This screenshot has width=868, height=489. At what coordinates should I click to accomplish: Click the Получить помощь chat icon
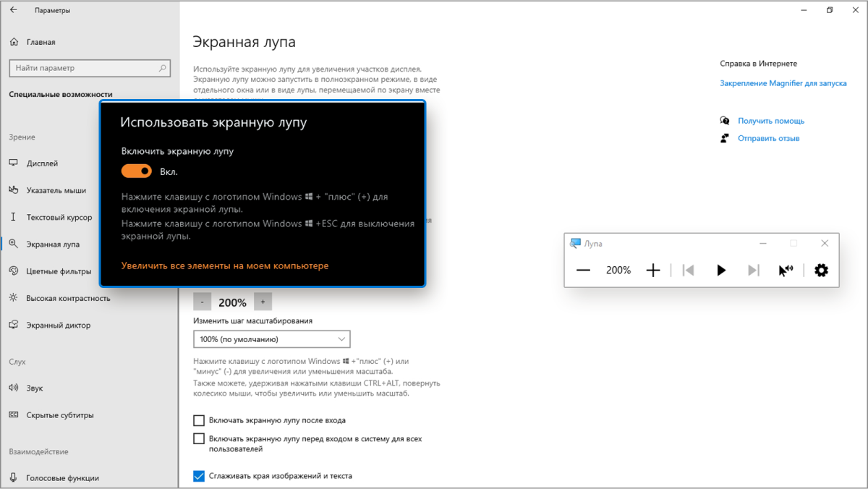725,121
